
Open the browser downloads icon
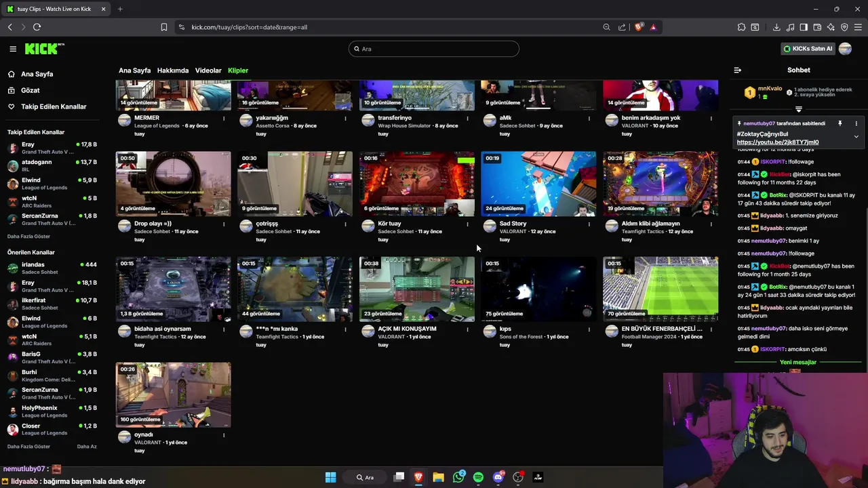pos(776,27)
